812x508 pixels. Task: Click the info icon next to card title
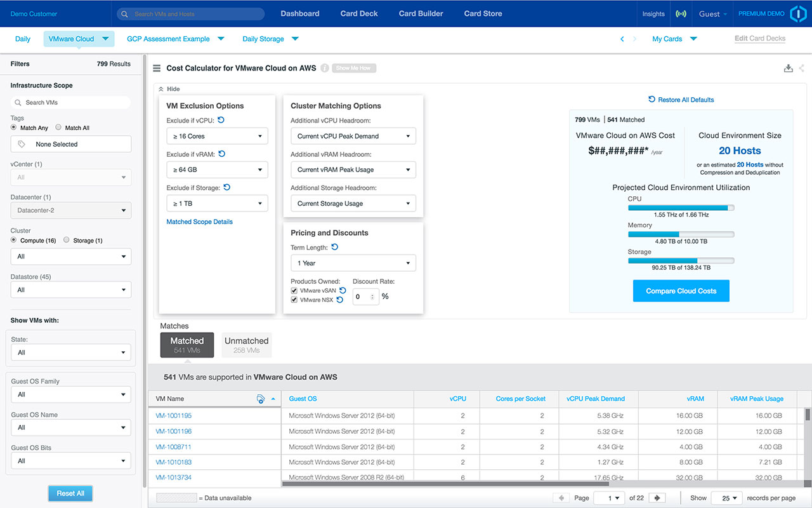(325, 68)
